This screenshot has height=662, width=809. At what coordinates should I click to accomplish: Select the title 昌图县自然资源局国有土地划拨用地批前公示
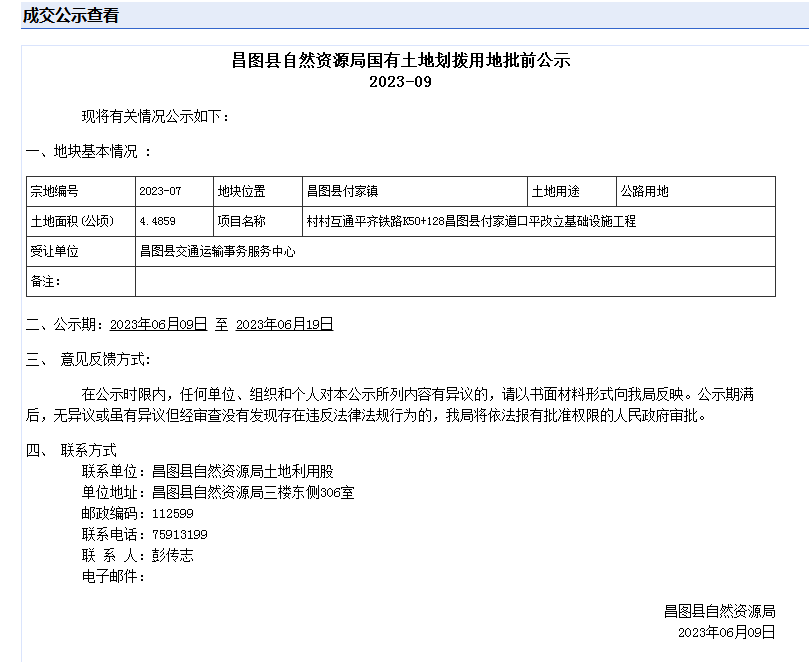coord(401,60)
